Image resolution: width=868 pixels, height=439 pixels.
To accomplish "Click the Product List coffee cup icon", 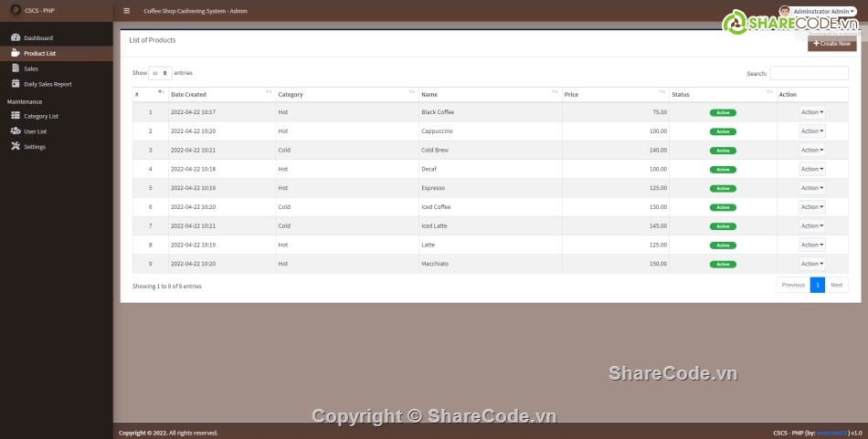I will tap(16, 53).
